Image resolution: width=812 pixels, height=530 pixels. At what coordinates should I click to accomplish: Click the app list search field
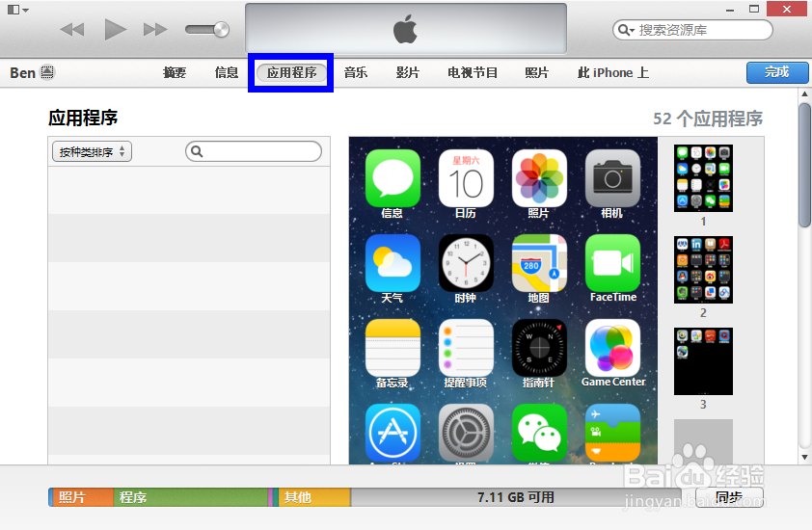[x=254, y=151]
